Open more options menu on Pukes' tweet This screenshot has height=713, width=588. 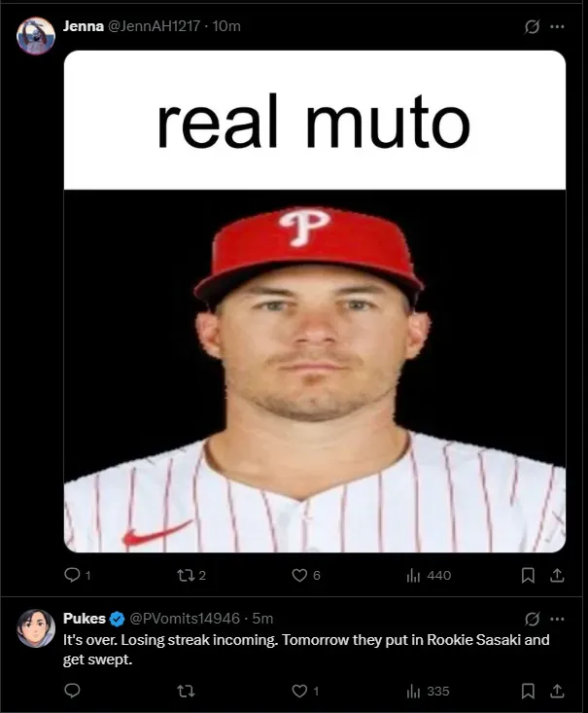coord(557,619)
